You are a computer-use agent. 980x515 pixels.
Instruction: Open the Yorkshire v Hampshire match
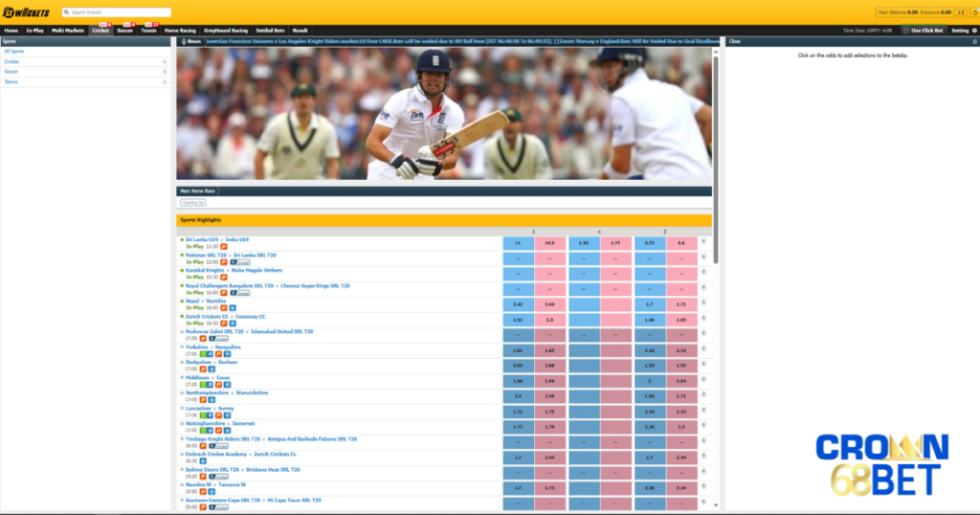[x=213, y=347]
